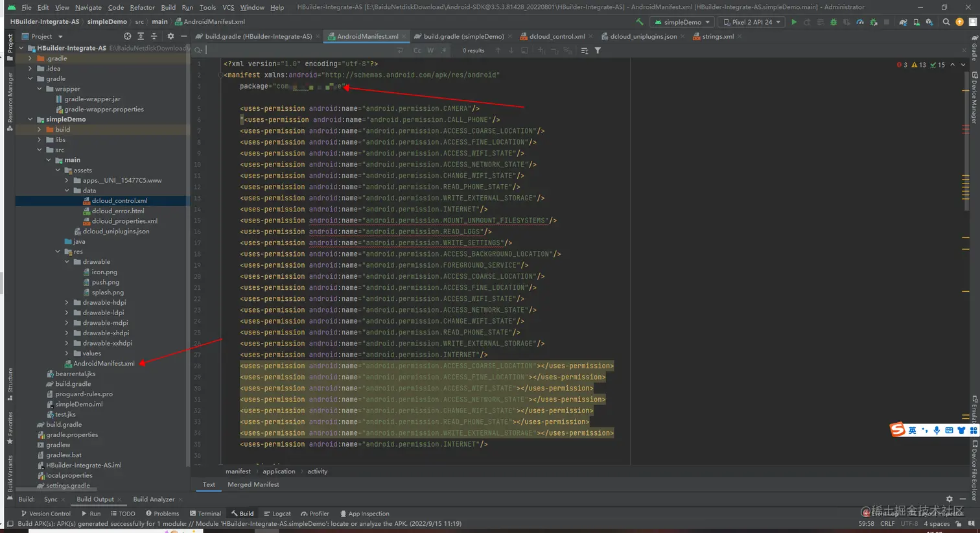Click the Debug bug icon in toolbar
The height and width of the screenshot is (533, 980).
coord(834,22)
